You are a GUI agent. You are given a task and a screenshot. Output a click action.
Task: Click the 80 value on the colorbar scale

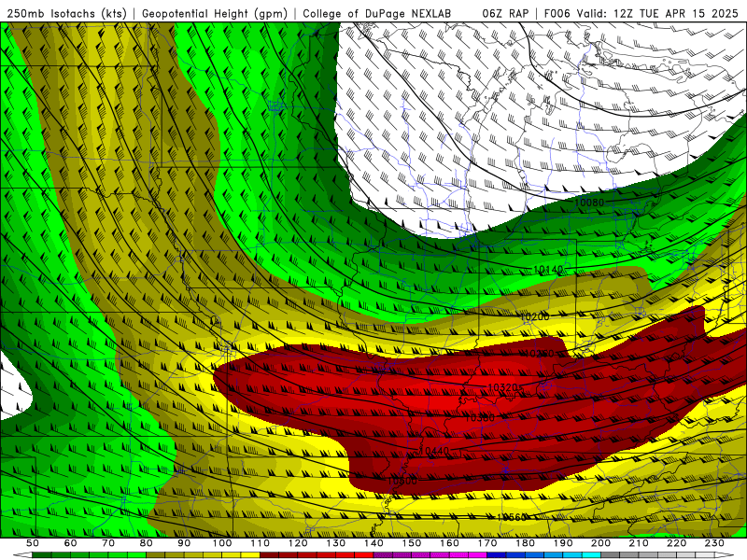tap(147, 543)
